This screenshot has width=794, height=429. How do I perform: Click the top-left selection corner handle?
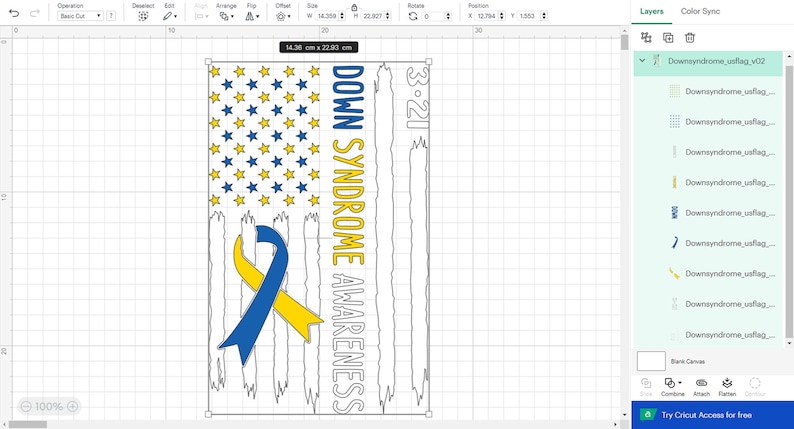208,61
